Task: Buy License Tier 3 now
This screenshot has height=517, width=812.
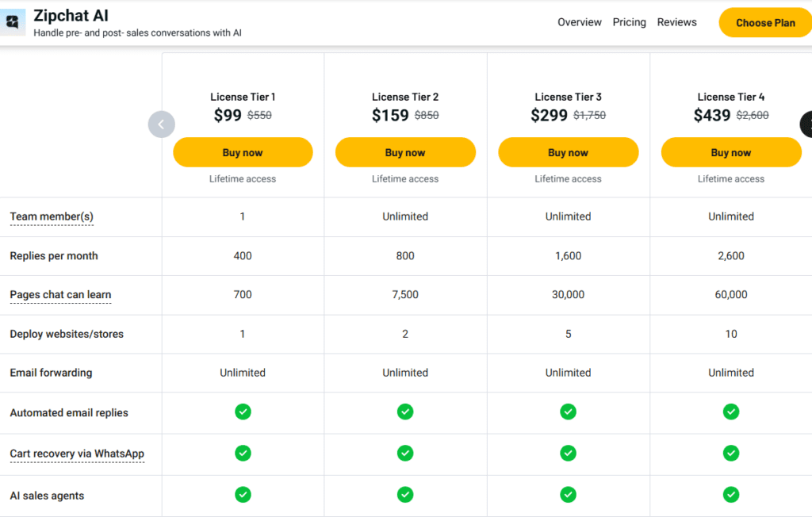Action: click(x=568, y=152)
